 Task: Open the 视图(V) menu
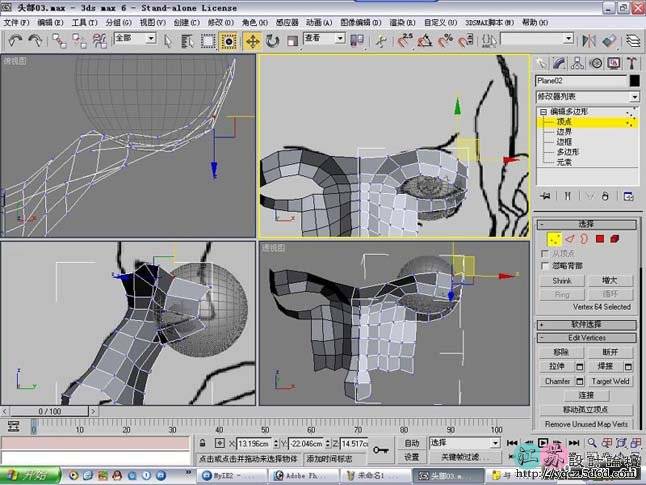click(152, 22)
